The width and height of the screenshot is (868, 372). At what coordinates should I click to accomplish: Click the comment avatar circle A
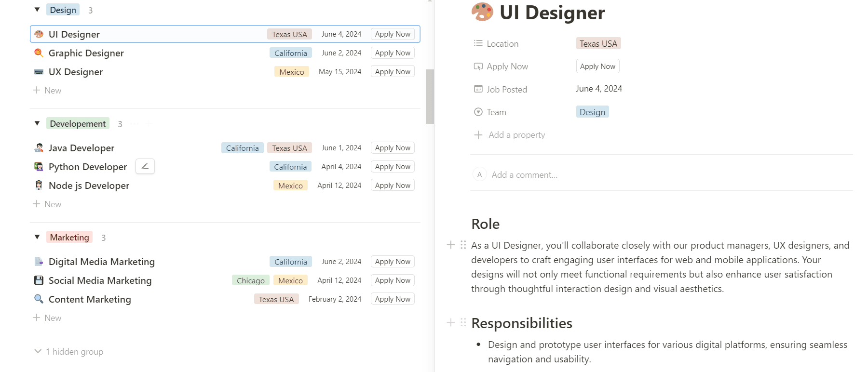[x=479, y=174]
